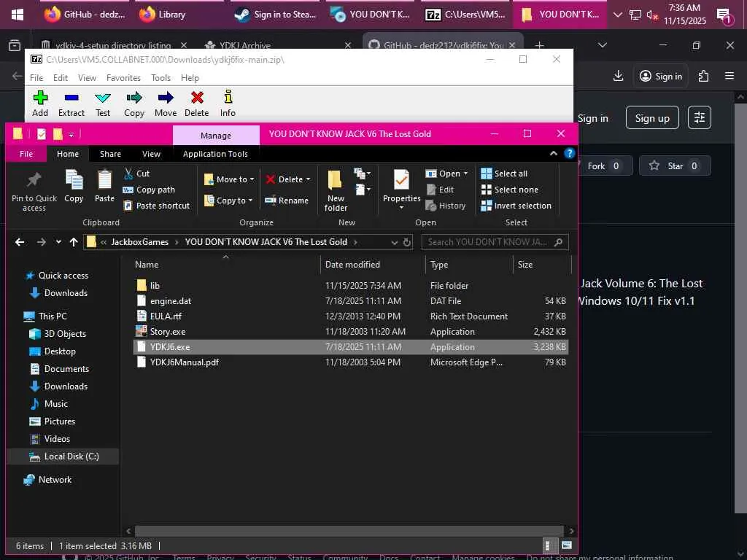Click the Explorer search box

click(495, 242)
